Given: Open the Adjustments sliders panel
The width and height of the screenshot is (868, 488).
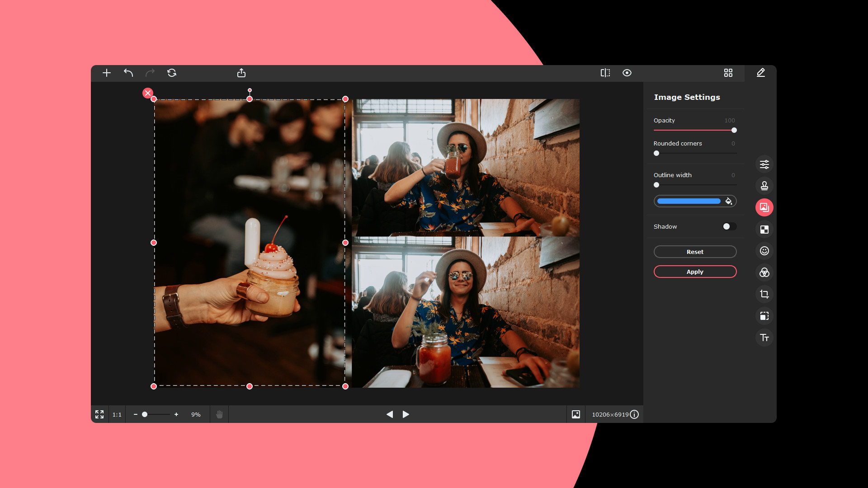Looking at the screenshot, I should 764,164.
